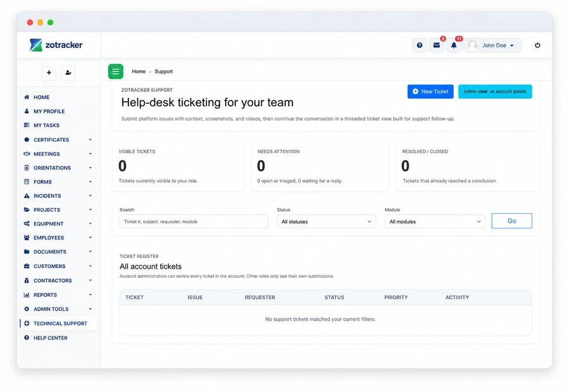Screen dimensions: 569x392
Task: Click the Reports chart icon
Action: pos(27,295)
